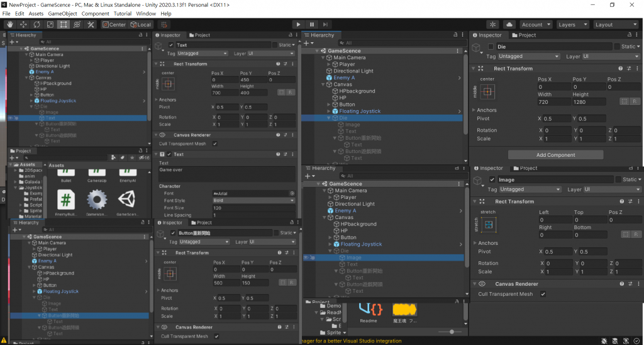Image resolution: width=644 pixels, height=345 pixels.
Task: Toggle Static checkbox in Image inspector
Action: (x=618, y=179)
